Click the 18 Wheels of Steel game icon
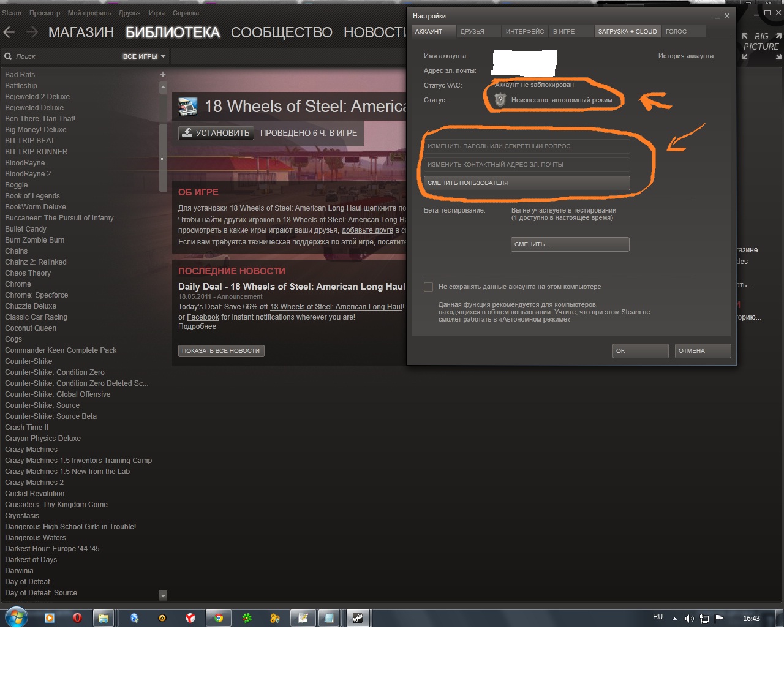This screenshot has width=784, height=686. tap(188, 107)
